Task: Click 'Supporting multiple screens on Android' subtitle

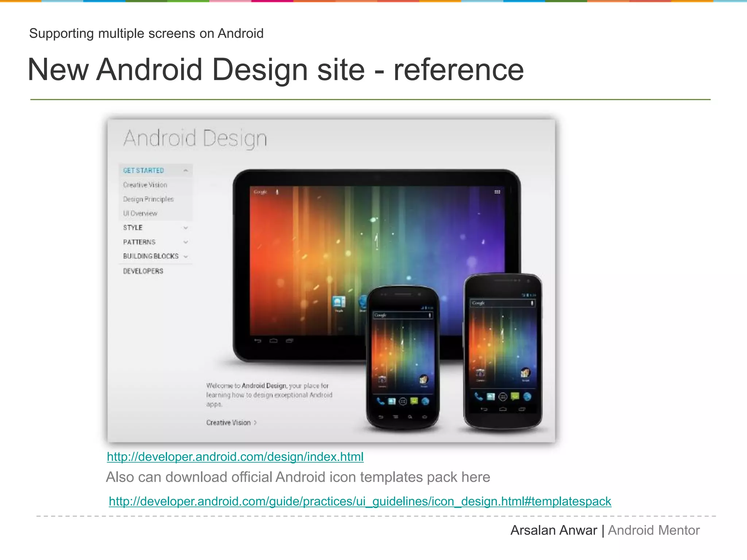Action: coord(146,34)
